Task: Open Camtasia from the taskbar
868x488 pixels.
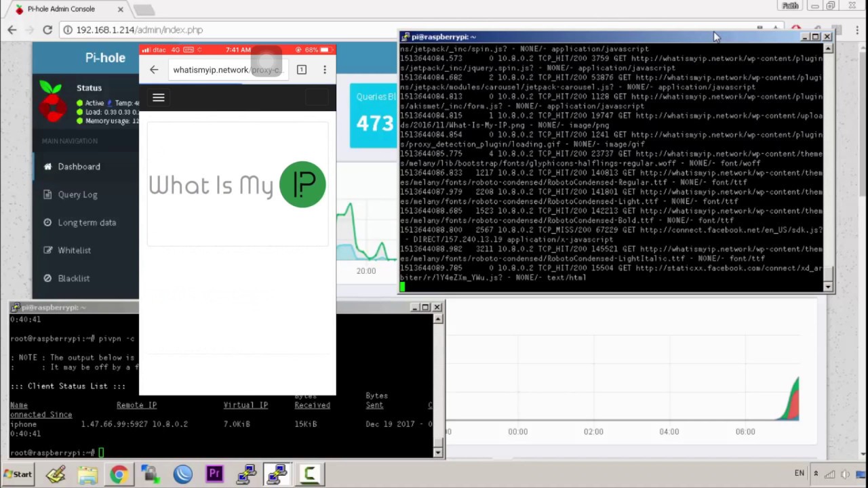Action: (x=309, y=474)
